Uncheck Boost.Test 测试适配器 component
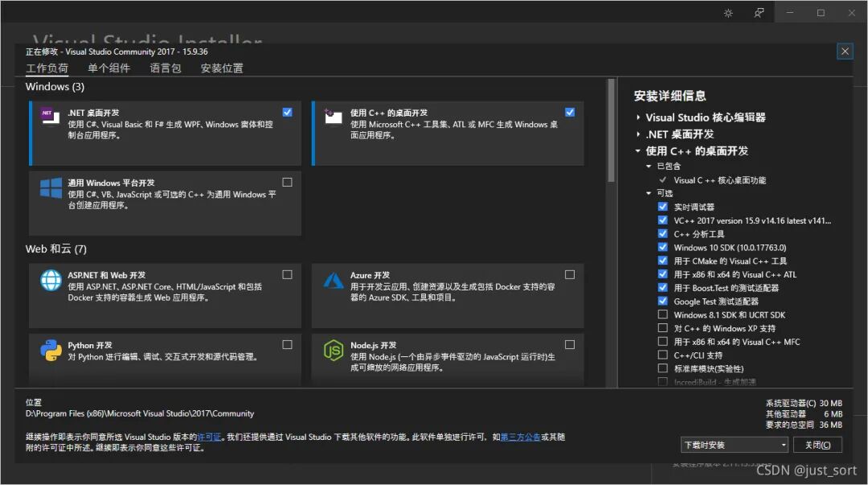Image resolution: width=868 pixels, height=485 pixels. click(x=662, y=288)
